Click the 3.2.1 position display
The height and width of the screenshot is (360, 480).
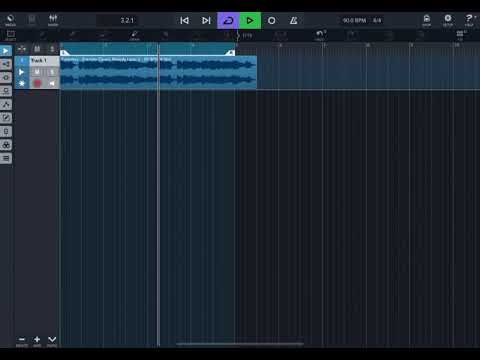coord(127,21)
